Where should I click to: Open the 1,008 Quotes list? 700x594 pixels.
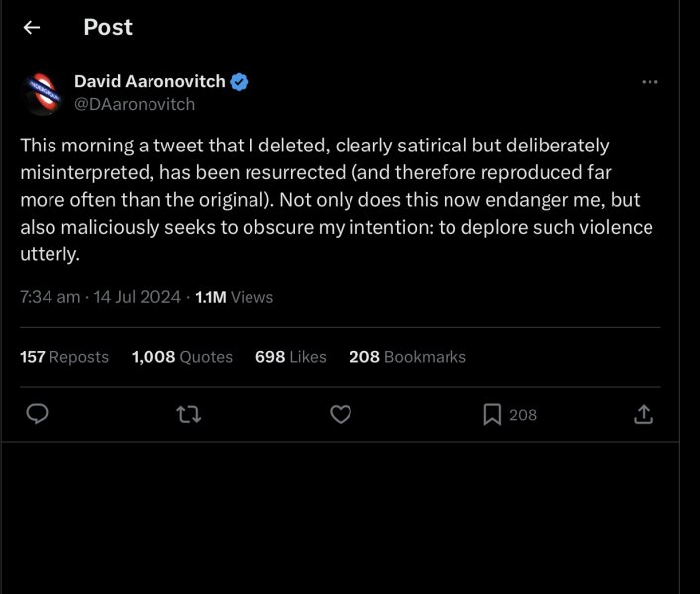pyautogui.click(x=182, y=357)
